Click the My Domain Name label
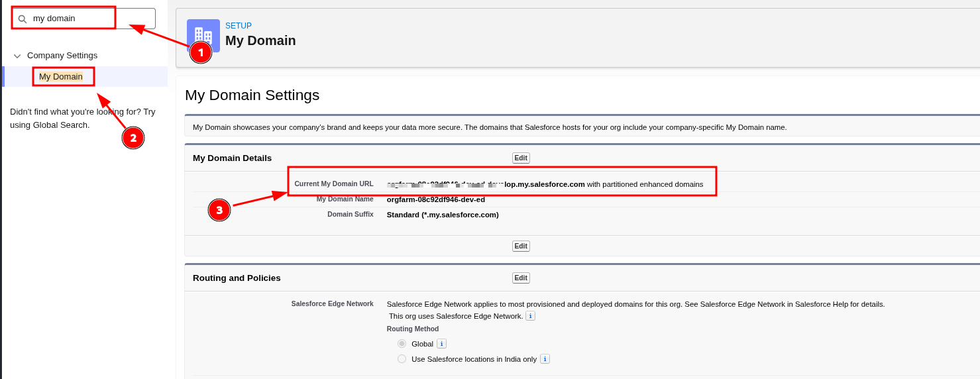 click(345, 199)
